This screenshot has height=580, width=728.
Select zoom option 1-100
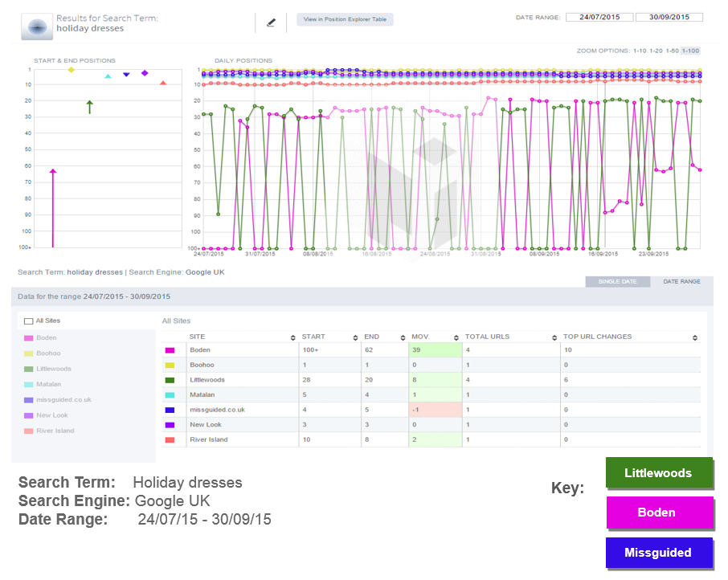pos(690,51)
